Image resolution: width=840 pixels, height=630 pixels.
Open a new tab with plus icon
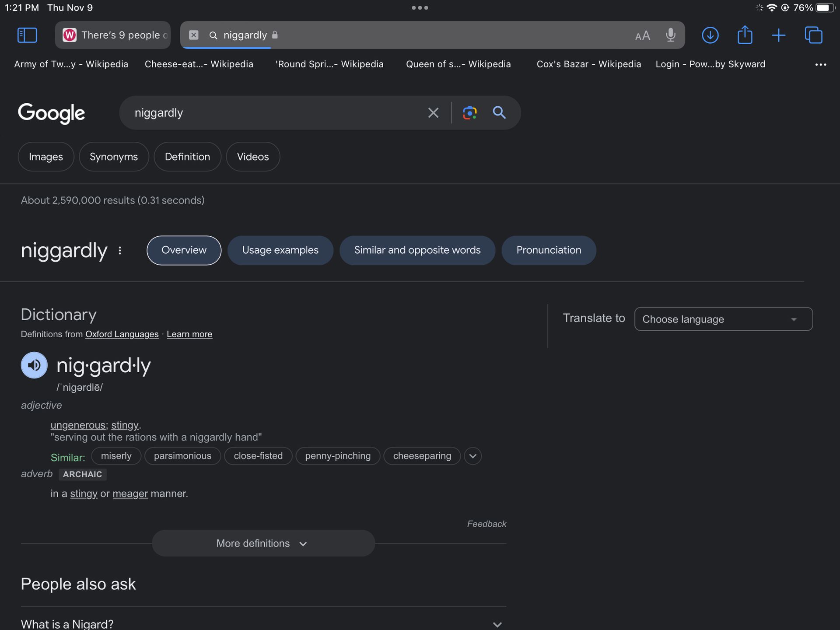click(x=779, y=35)
